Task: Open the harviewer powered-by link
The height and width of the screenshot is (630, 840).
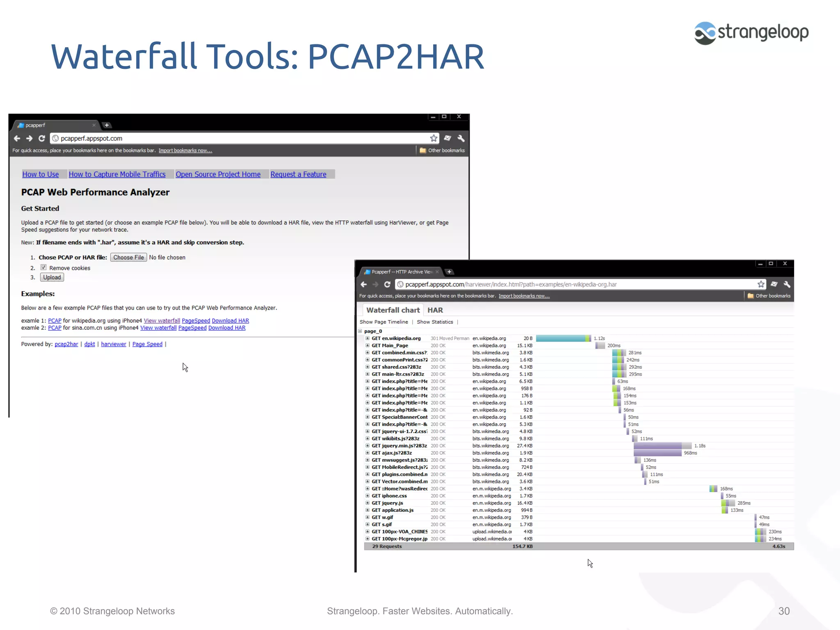Action: tap(114, 344)
